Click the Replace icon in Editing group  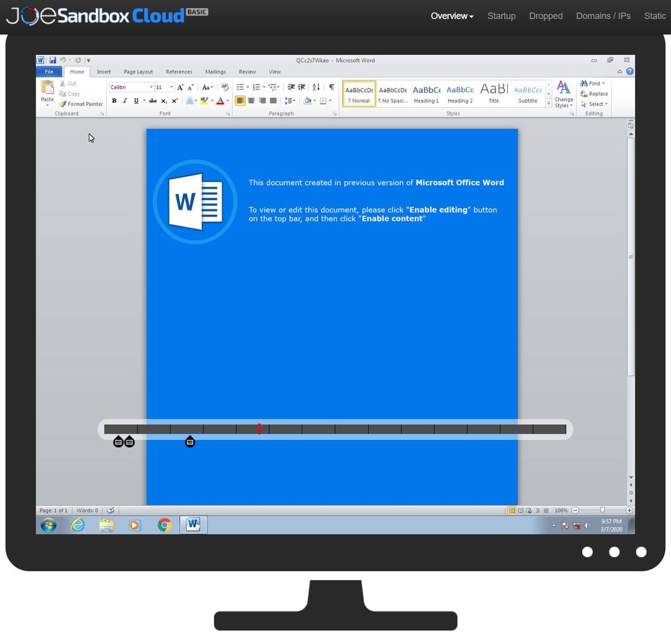coord(594,93)
